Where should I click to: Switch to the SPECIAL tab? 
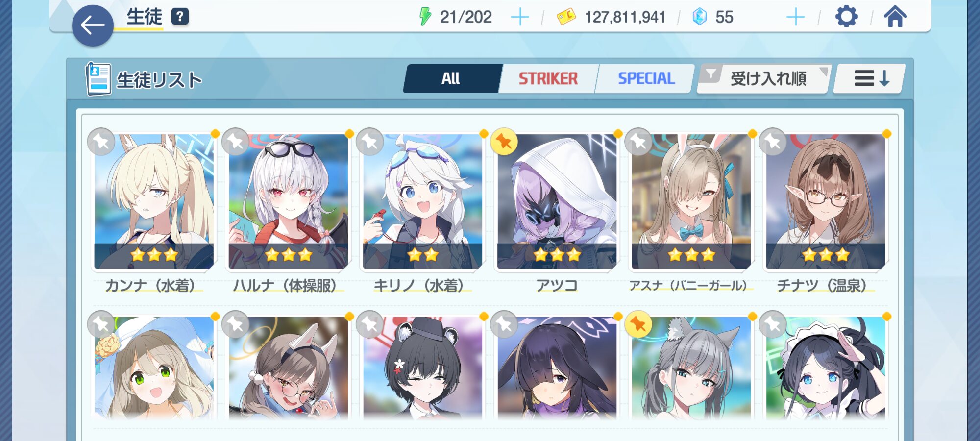tap(646, 78)
